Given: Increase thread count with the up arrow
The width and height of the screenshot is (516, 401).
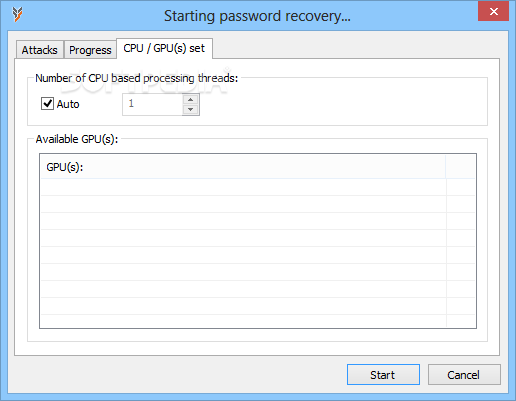Looking at the screenshot, I should pos(191,99).
